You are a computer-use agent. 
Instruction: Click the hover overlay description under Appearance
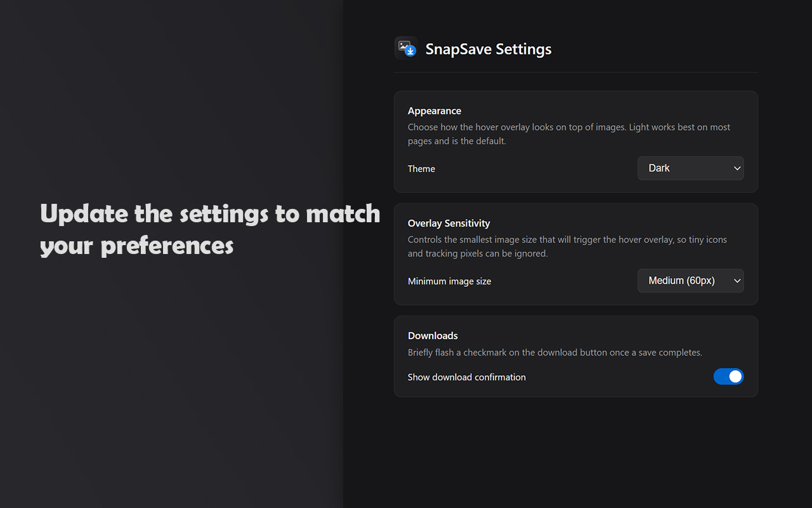(569, 134)
